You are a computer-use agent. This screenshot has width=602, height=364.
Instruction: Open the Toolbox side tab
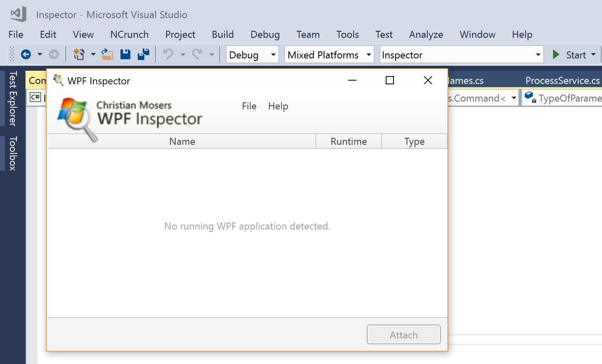(x=13, y=153)
